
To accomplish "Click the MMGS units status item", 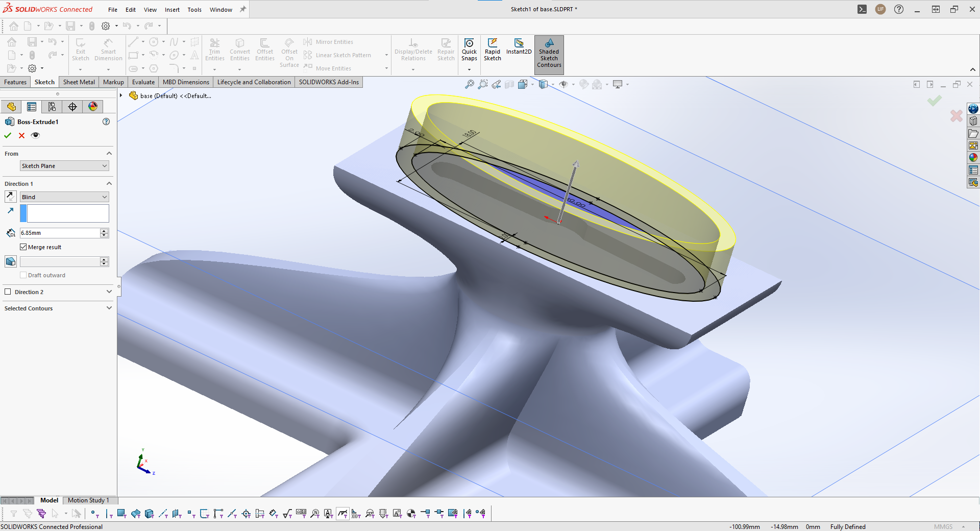I will [x=943, y=527].
